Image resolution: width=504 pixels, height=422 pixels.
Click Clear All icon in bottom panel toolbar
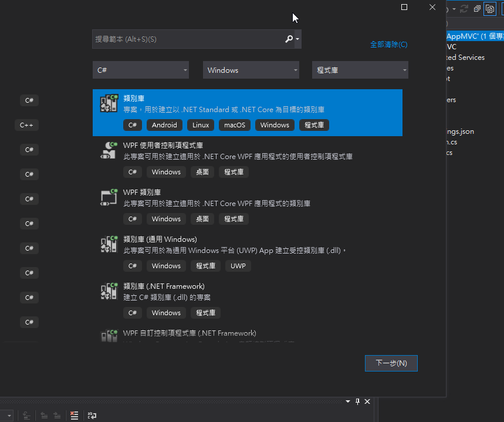pos(75,415)
